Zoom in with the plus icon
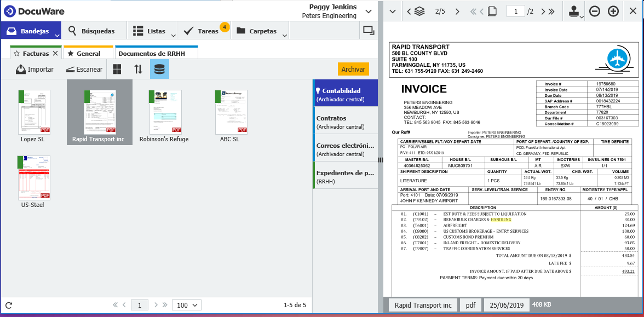Screen dimensions: 644x317 (x=613, y=11)
